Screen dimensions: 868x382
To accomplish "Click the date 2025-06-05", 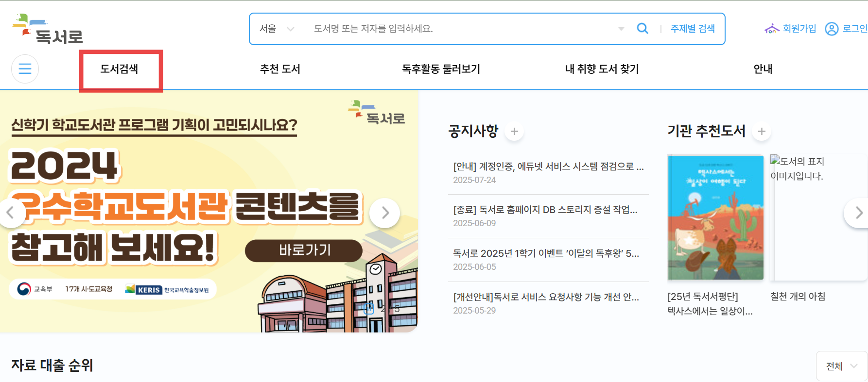I will pyautogui.click(x=474, y=267).
